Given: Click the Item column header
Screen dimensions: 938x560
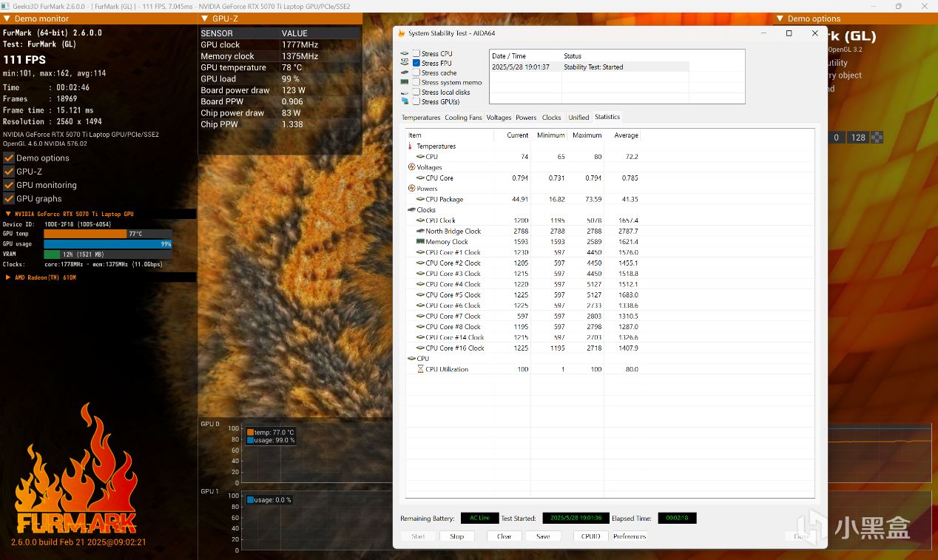Looking at the screenshot, I should 450,135.
